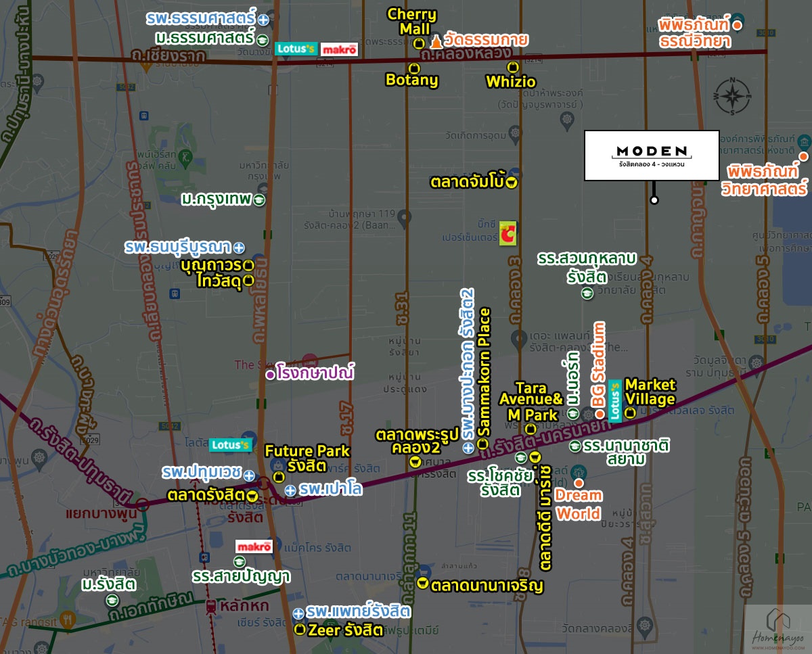Click the vertical Lotus's logo beside Market Village
This screenshot has height=654, width=812.
(x=616, y=402)
